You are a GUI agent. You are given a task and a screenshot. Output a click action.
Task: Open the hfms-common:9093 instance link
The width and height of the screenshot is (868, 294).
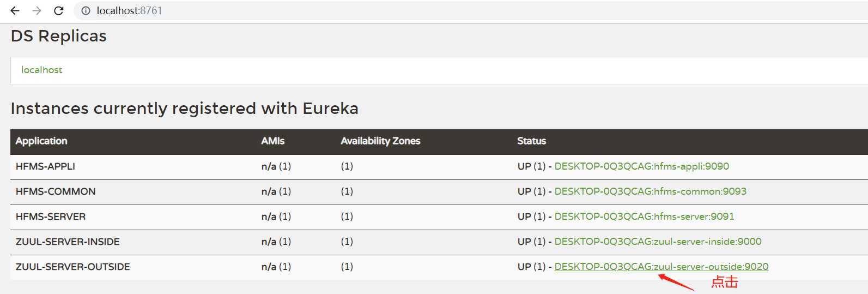(x=650, y=191)
